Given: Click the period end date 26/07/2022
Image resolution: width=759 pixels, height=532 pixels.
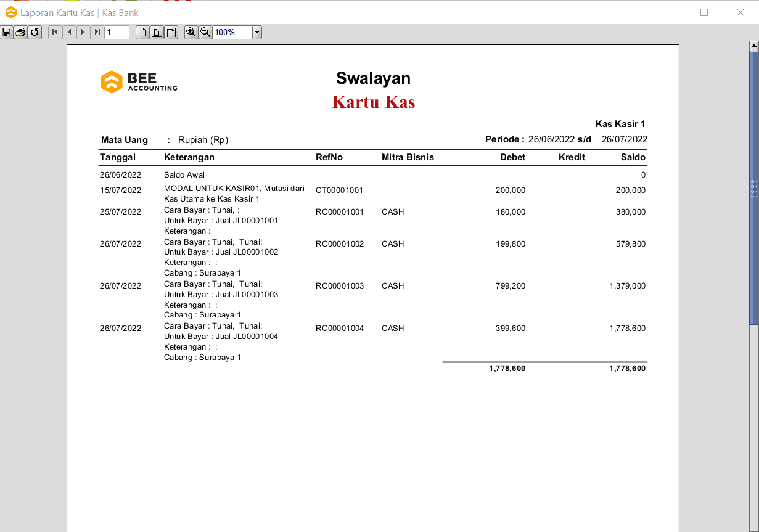Looking at the screenshot, I should pos(625,139).
